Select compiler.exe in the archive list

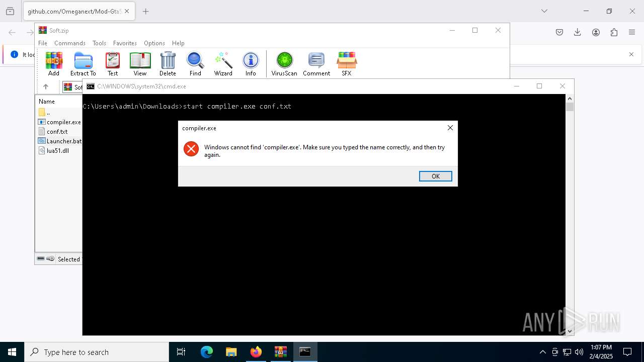pos(59,122)
